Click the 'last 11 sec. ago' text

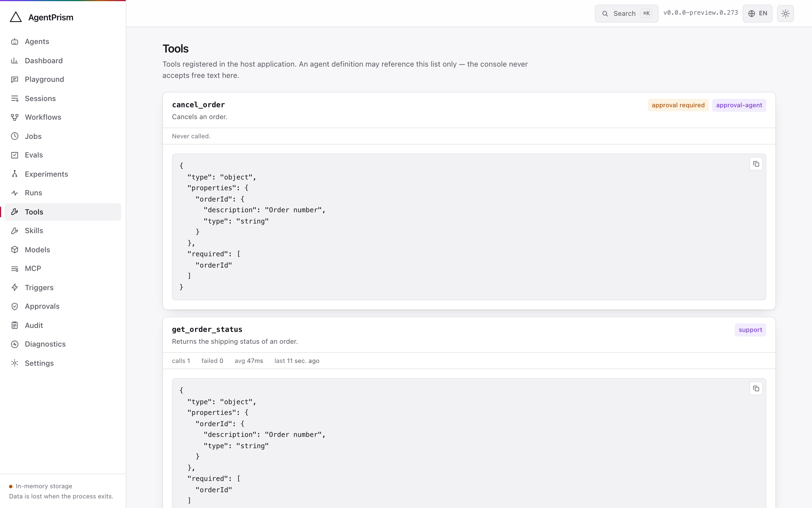(x=297, y=361)
